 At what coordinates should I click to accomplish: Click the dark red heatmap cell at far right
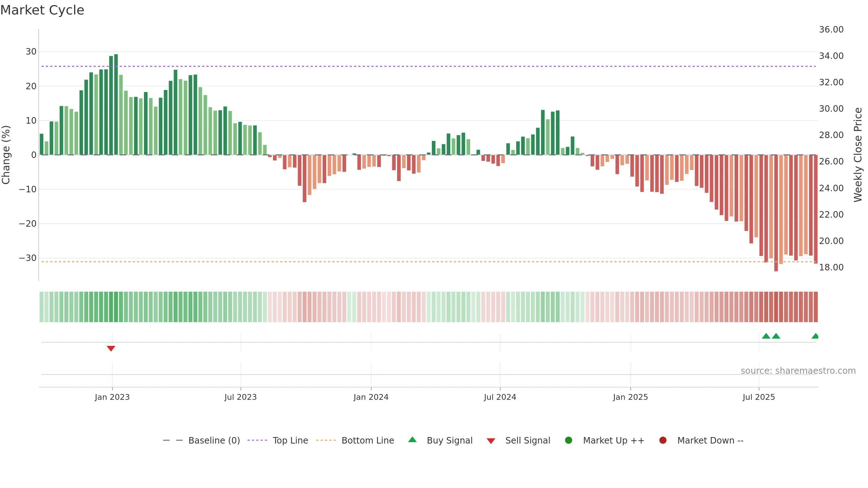[816, 307]
